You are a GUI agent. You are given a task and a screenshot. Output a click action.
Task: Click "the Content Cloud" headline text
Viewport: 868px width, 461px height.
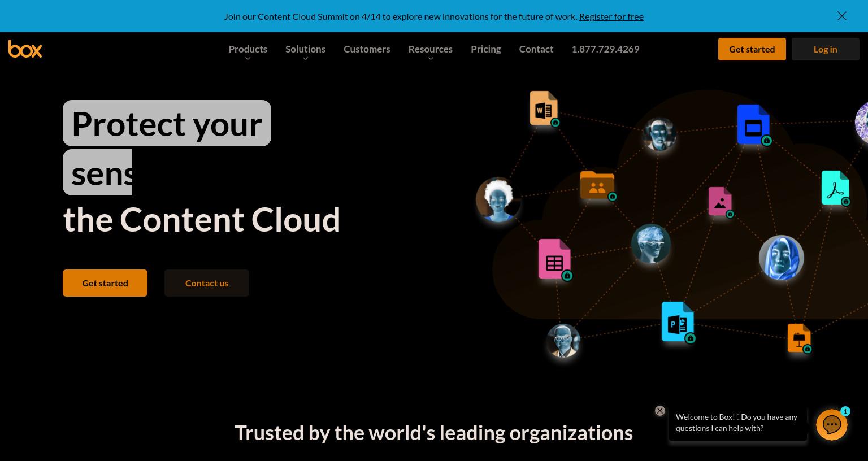(202, 219)
